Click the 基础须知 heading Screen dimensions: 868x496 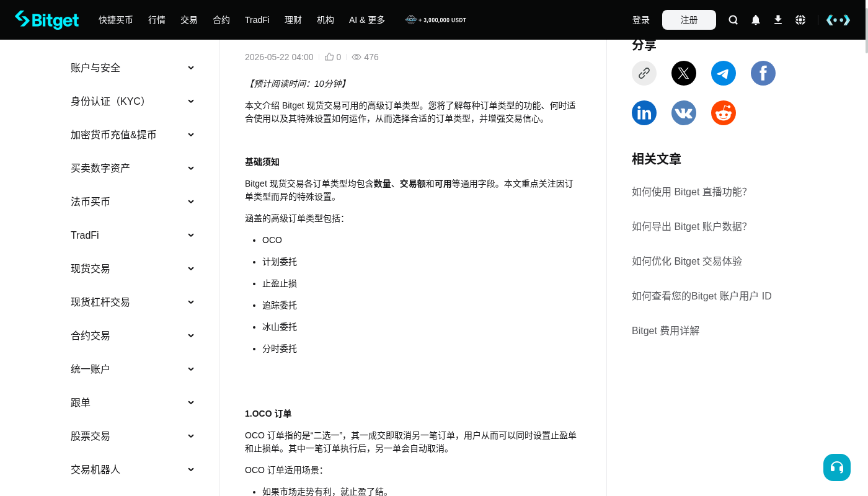(x=262, y=162)
